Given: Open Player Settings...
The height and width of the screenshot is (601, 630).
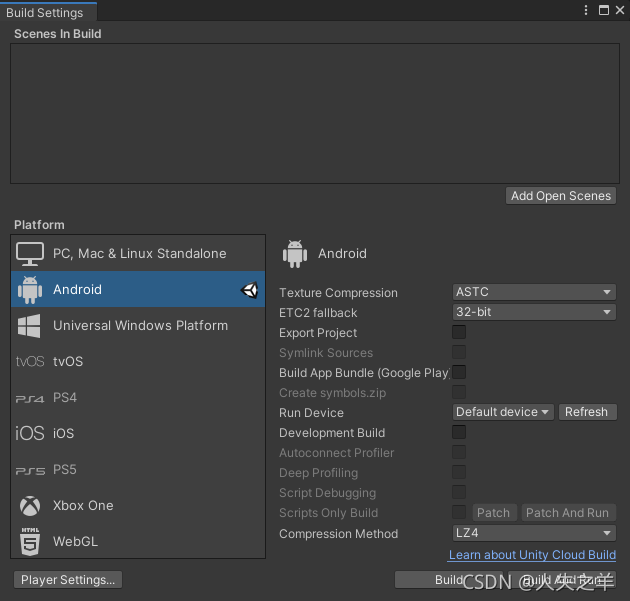Looking at the screenshot, I should click(68, 580).
